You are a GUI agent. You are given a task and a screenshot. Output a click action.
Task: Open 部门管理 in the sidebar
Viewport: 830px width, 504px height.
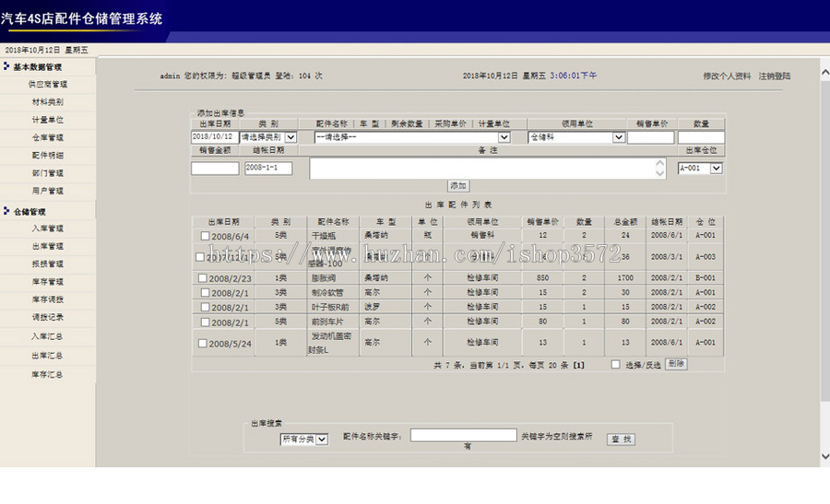48,173
